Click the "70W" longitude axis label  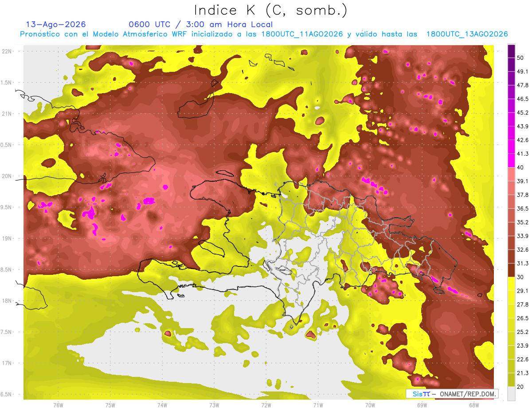point(370,405)
